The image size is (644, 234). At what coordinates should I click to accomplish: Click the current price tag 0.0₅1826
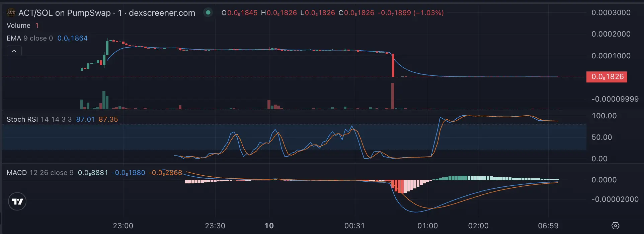click(x=607, y=77)
